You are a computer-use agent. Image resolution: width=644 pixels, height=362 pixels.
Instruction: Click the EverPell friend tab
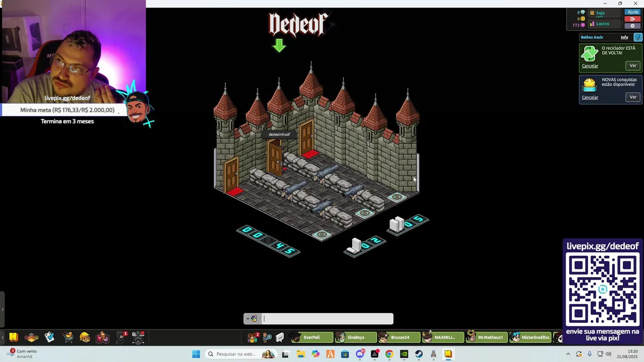[x=312, y=337]
